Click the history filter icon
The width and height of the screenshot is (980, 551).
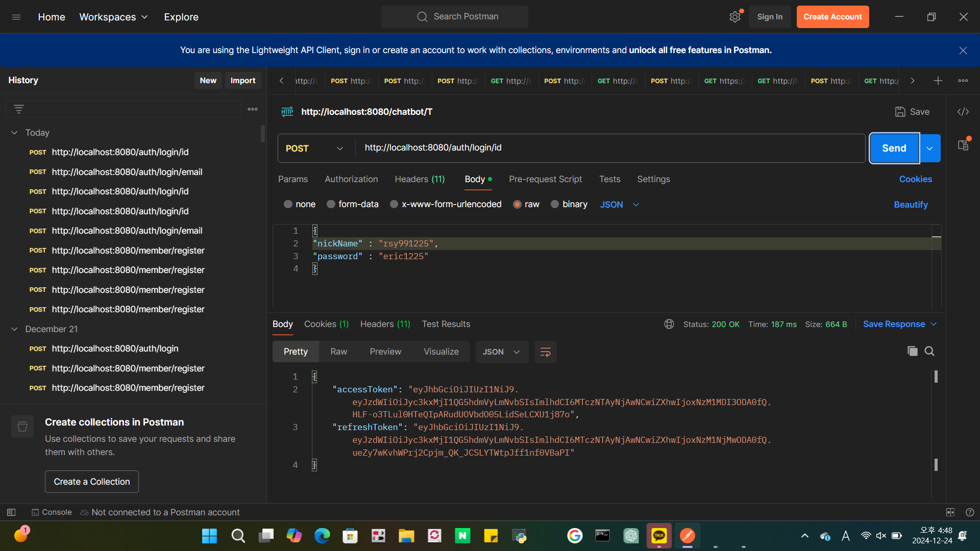(x=19, y=109)
